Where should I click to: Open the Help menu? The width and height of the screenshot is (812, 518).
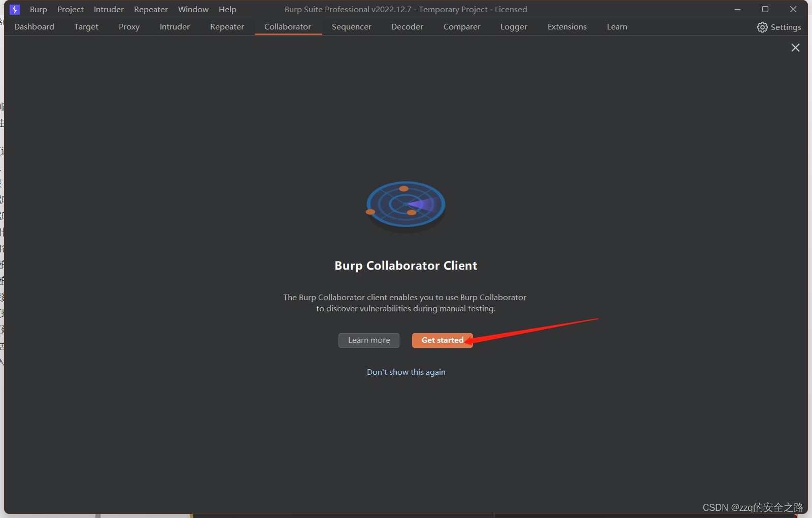point(227,10)
